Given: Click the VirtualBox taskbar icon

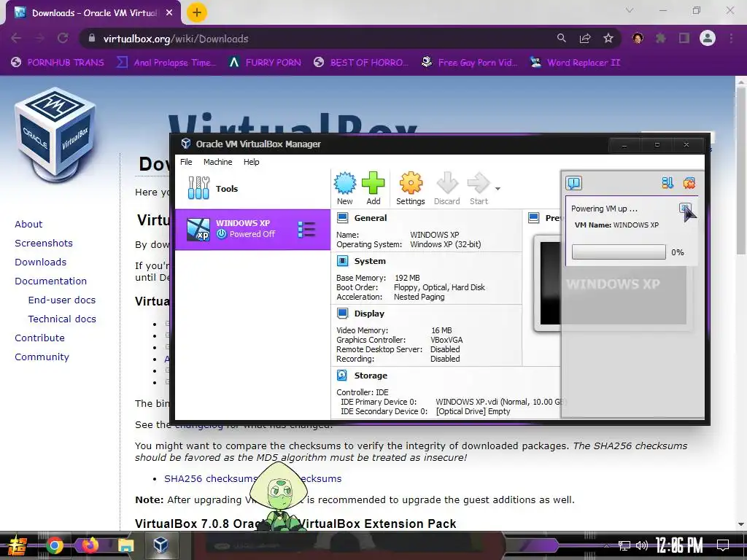Looking at the screenshot, I should pos(160,545).
